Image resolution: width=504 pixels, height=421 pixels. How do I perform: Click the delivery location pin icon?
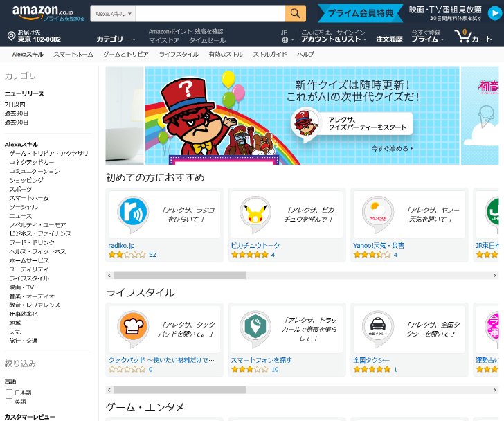pyautogui.click(x=11, y=36)
